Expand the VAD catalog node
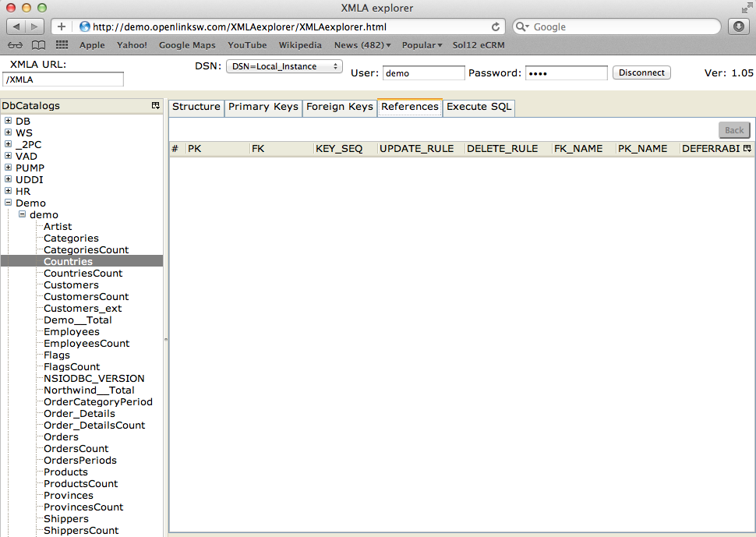This screenshot has height=537, width=756. [9, 156]
